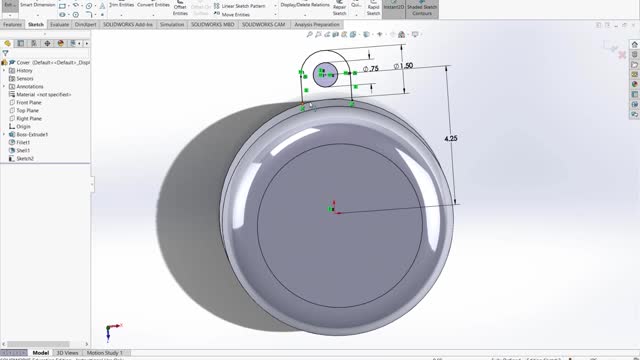Open the DisplayManager color sphere tab
Screen dimensions: 640x360
pos(60,43)
